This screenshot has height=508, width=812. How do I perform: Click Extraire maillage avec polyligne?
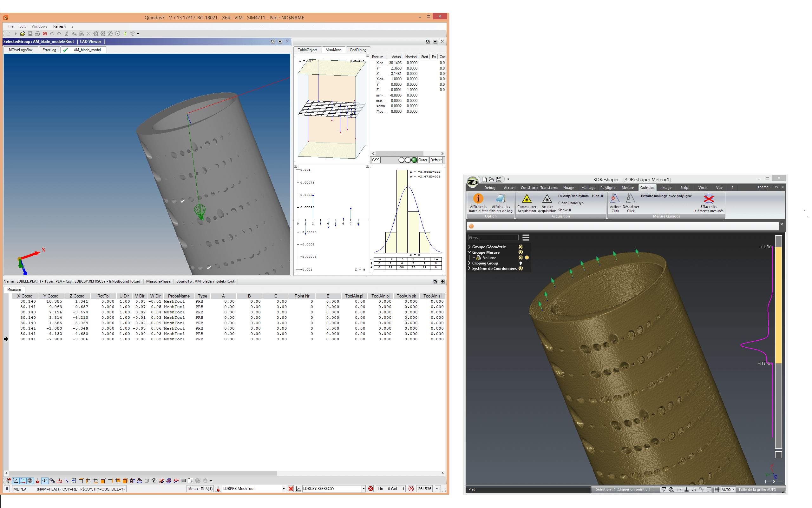coord(666,196)
